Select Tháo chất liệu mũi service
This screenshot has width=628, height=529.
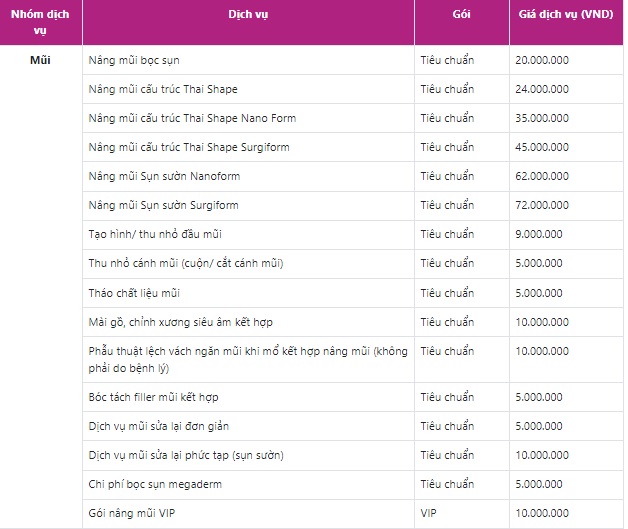coord(134,293)
